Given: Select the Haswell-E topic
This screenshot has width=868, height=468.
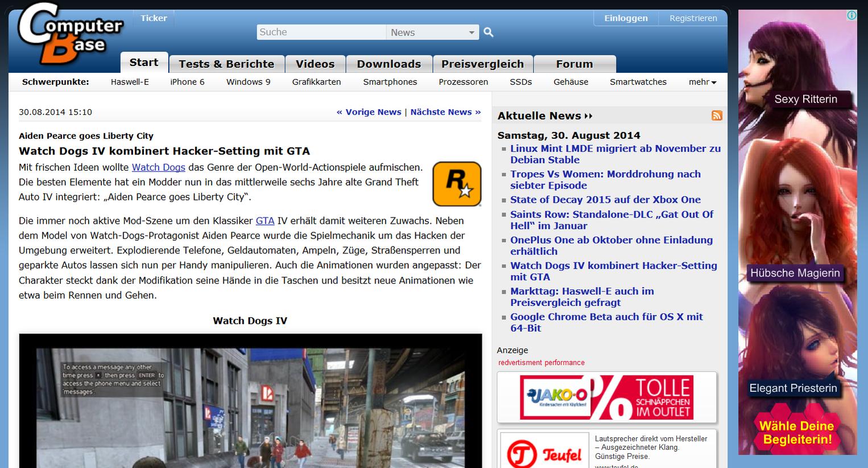Looking at the screenshot, I should coord(130,82).
